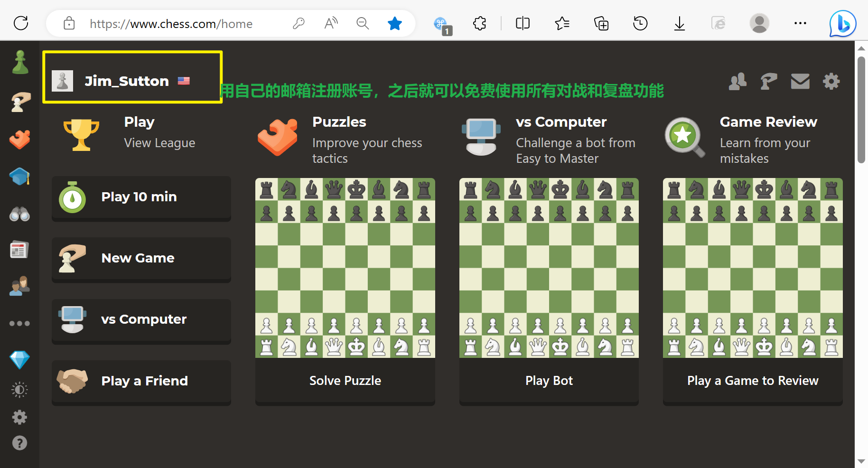Expand the More menu with three dots

(x=19, y=323)
